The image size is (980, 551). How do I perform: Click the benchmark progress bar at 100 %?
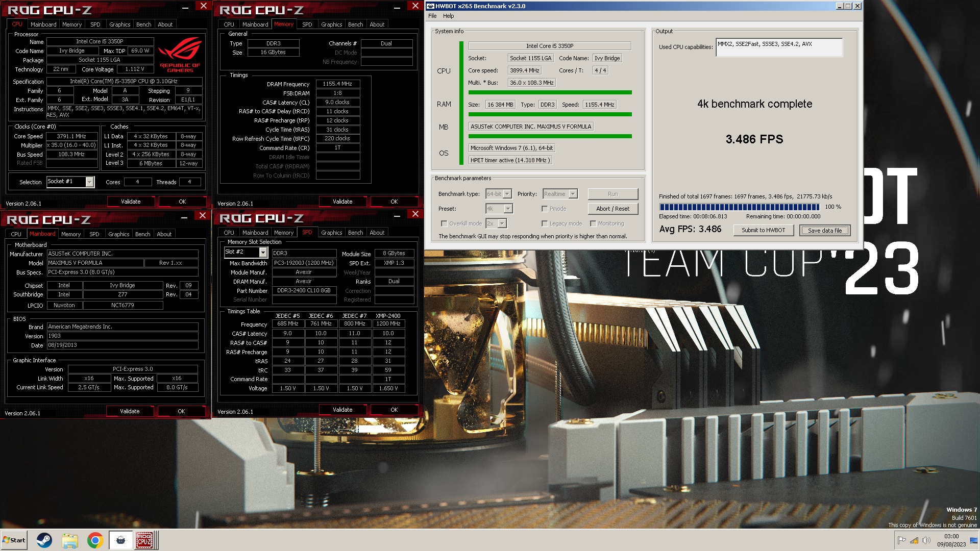click(739, 207)
